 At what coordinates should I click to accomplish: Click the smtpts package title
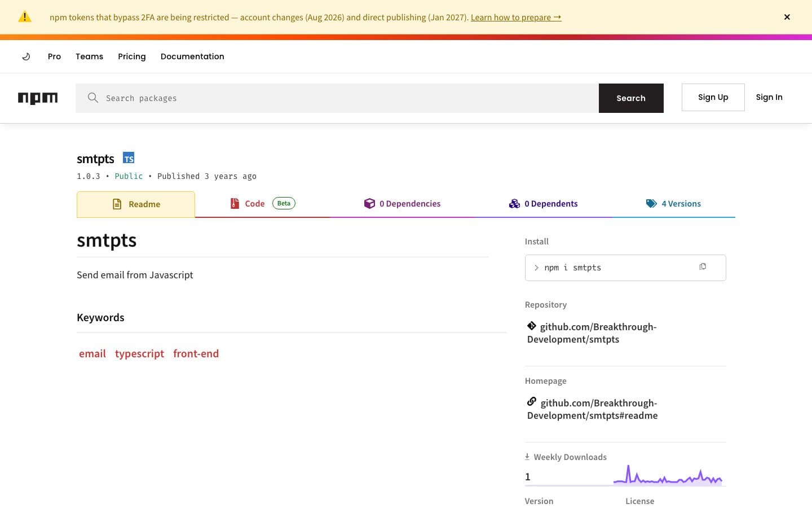click(x=95, y=159)
